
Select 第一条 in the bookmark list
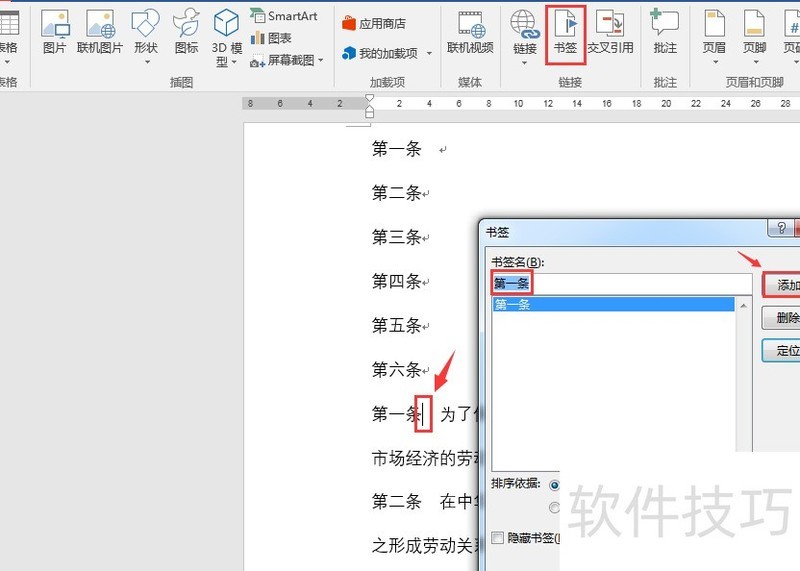coord(613,305)
